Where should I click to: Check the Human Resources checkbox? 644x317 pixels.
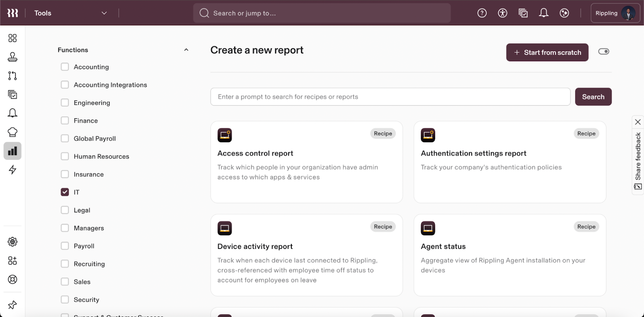click(x=65, y=156)
